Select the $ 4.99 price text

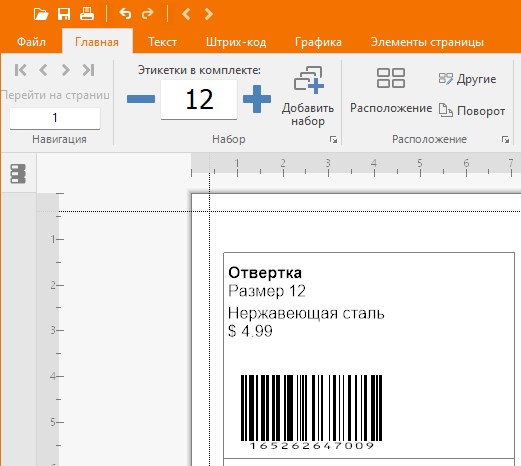(x=250, y=331)
